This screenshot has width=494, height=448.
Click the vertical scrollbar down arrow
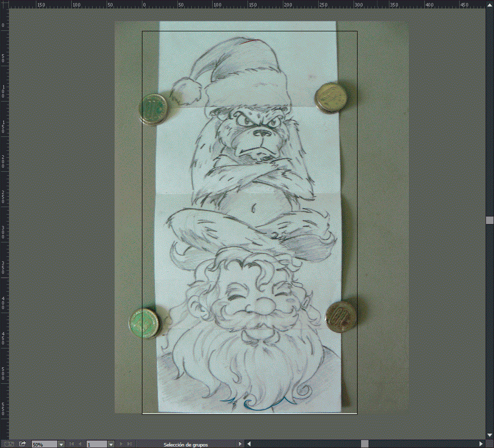[x=490, y=436]
